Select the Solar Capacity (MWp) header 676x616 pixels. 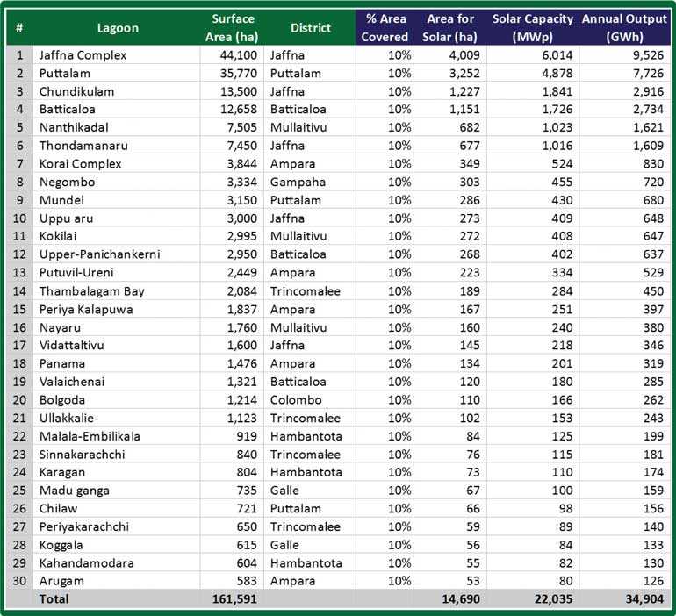point(533,28)
